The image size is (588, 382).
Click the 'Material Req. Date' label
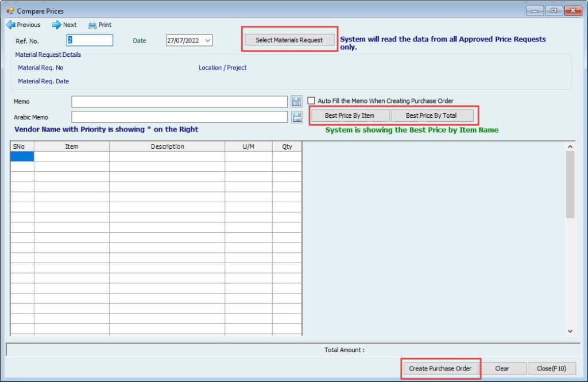(x=44, y=81)
